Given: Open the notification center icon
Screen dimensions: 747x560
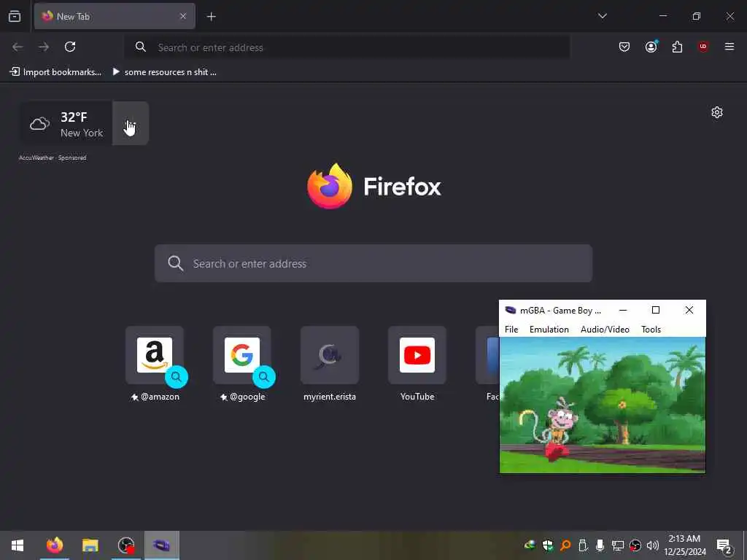Looking at the screenshot, I should (x=724, y=545).
